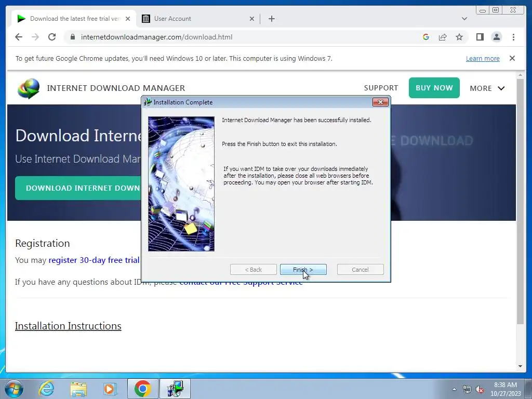
Task: Click the scrollbar down arrow
Action: 520,366
